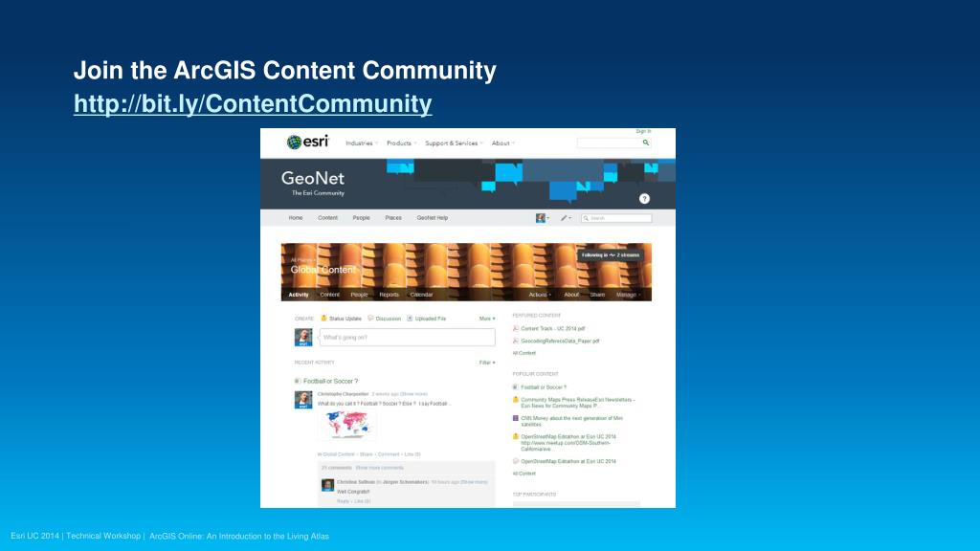Viewport: 980px width, 551px height.
Task: Open GeocodingReferenceData_Paper pdf
Action: click(x=560, y=342)
